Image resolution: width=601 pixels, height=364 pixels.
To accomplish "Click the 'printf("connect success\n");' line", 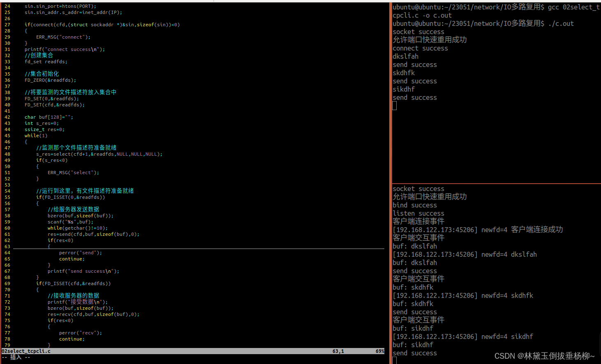I will (x=65, y=49).
